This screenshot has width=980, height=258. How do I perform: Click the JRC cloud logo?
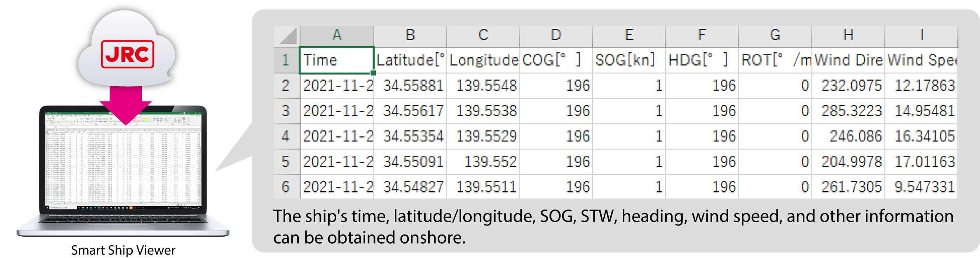[x=127, y=54]
